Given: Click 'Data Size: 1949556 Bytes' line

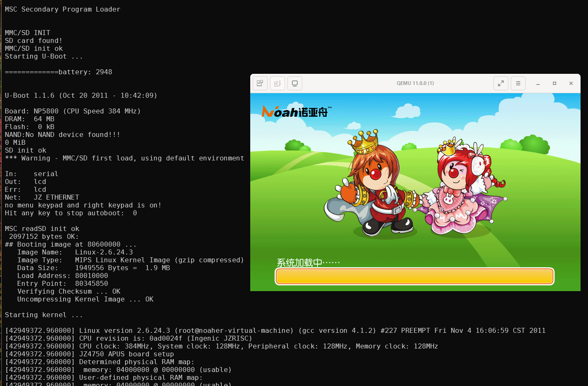Looking at the screenshot, I should (x=94, y=268).
